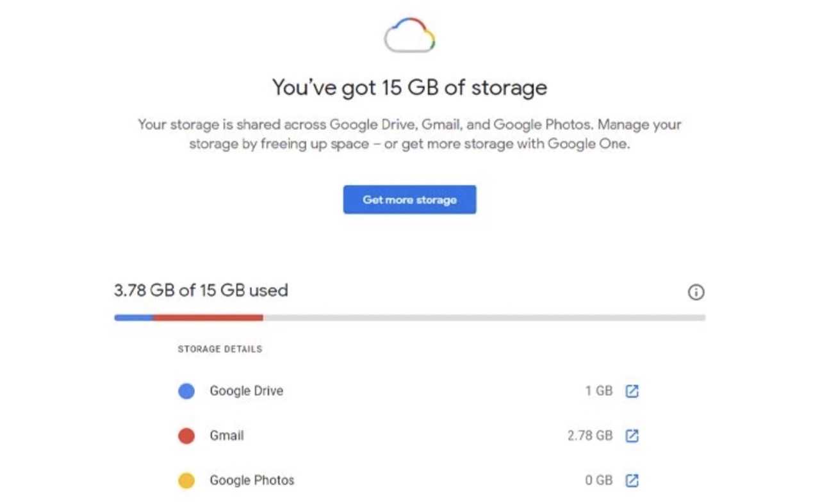
Task: Select the Google Drive storage label
Action: [x=246, y=391]
